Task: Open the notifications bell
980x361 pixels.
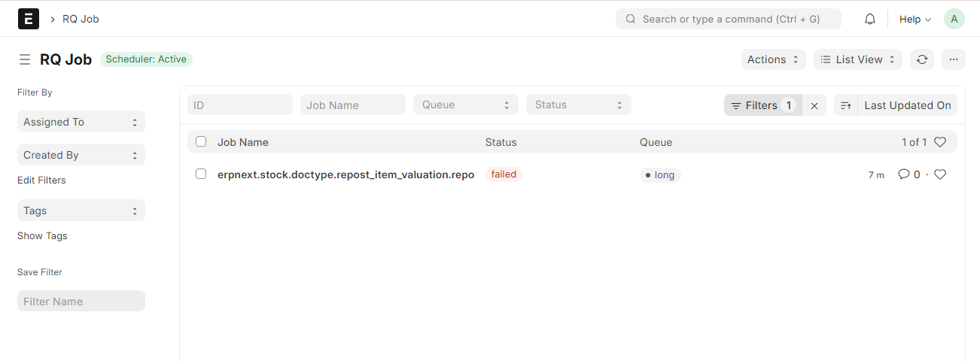Action: click(x=869, y=19)
